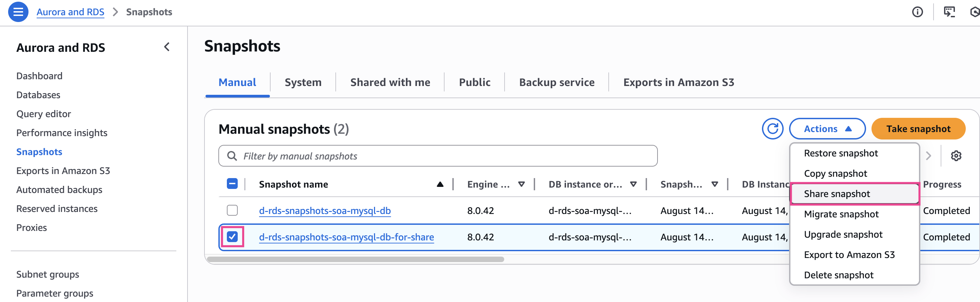Check the d-rds-snapshots-soa-mysql-db row checkbox
This screenshot has width=980, height=302.
click(x=232, y=211)
